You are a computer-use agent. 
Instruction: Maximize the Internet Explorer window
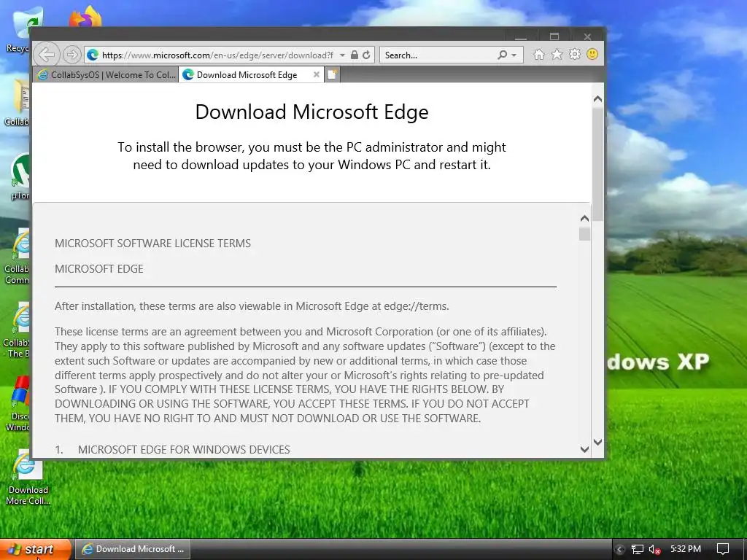554,36
